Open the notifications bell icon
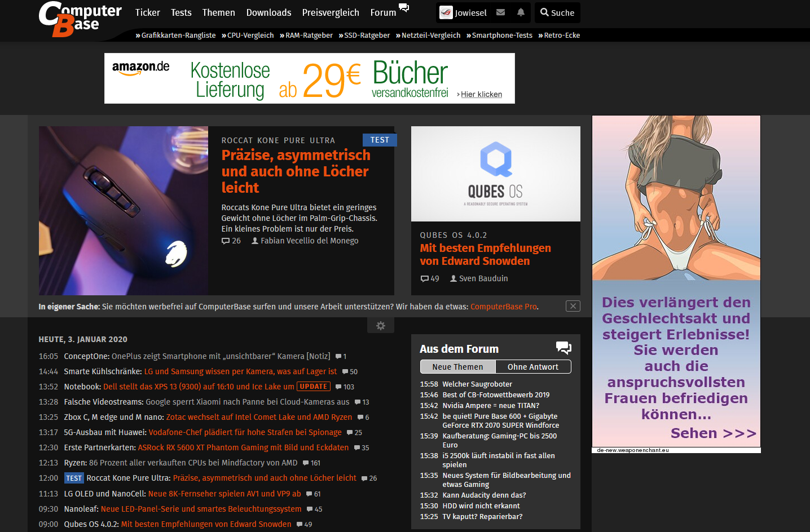 click(521, 12)
